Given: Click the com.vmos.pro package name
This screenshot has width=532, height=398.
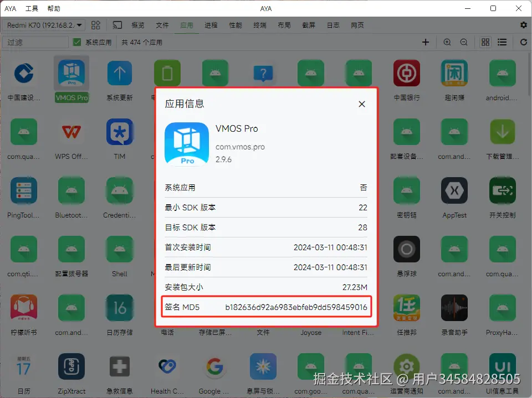Looking at the screenshot, I should pyautogui.click(x=240, y=147).
